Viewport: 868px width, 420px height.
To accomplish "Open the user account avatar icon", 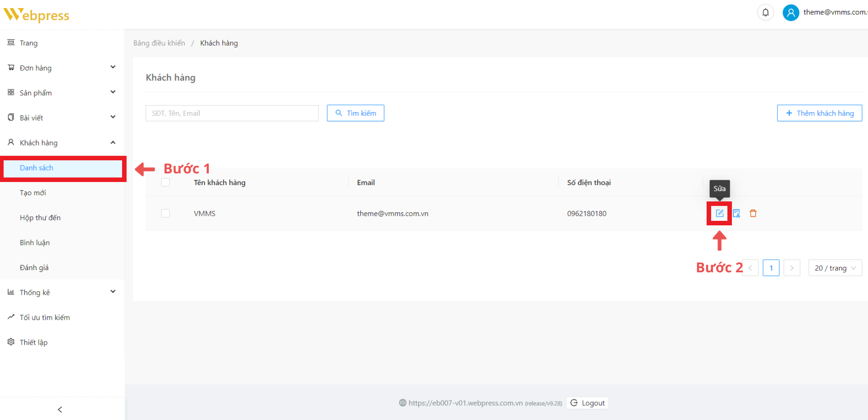I will 791,13.
